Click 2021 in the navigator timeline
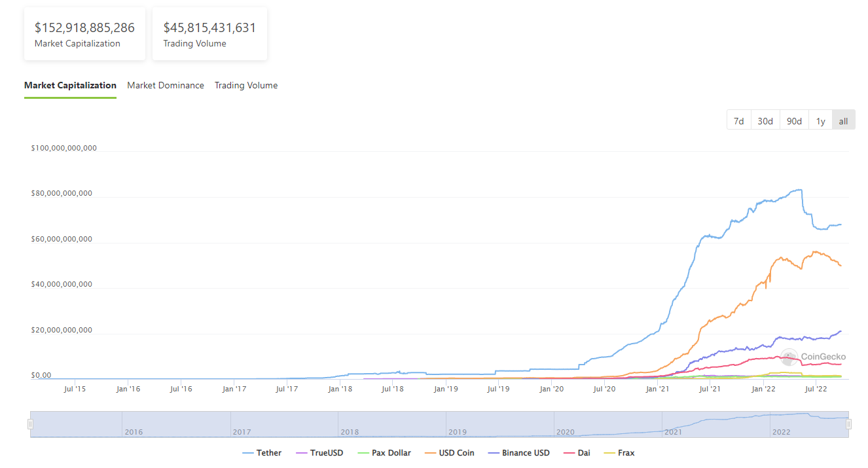 point(673,432)
